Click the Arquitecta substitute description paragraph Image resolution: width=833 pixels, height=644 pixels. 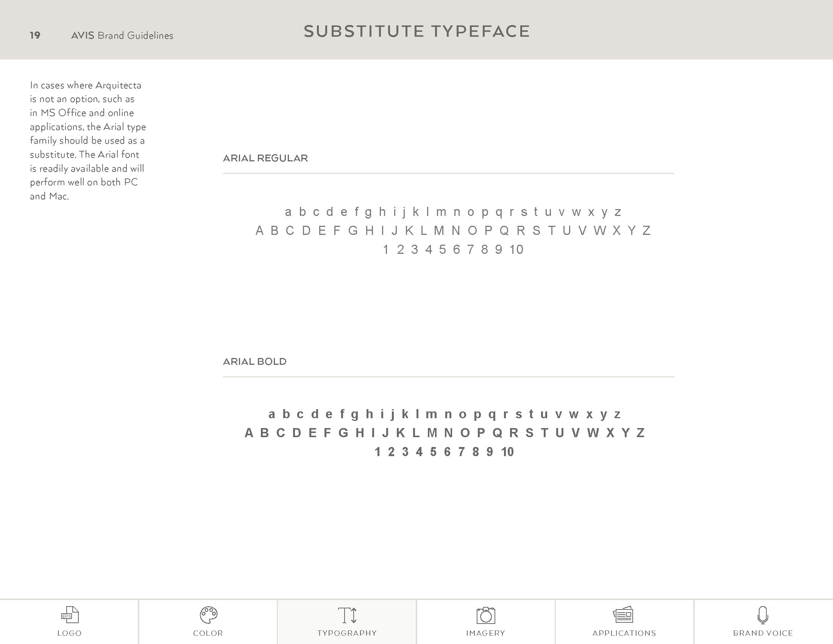coord(88,141)
